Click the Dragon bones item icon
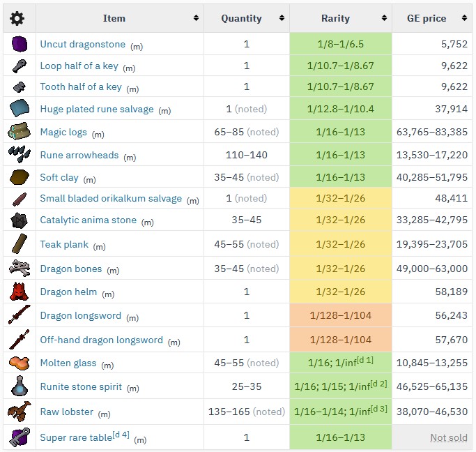 pyautogui.click(x=20, y=269)
